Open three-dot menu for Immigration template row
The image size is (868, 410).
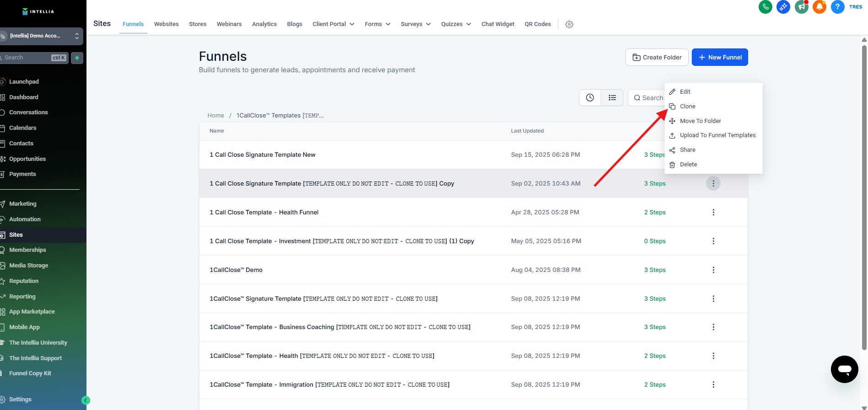coord(713,384)
